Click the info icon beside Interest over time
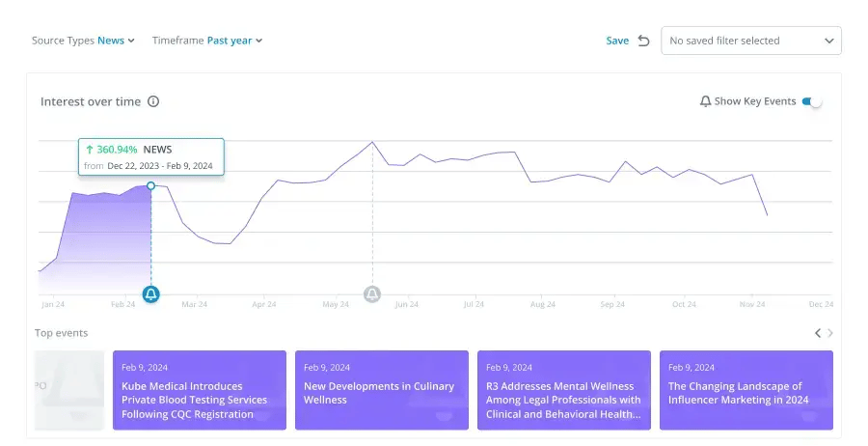Screen dimensions: 868x446 [153, 101]
